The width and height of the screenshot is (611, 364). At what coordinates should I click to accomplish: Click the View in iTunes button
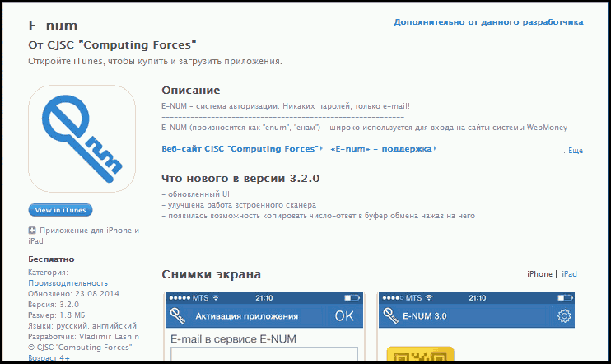(x=60, y=210)
